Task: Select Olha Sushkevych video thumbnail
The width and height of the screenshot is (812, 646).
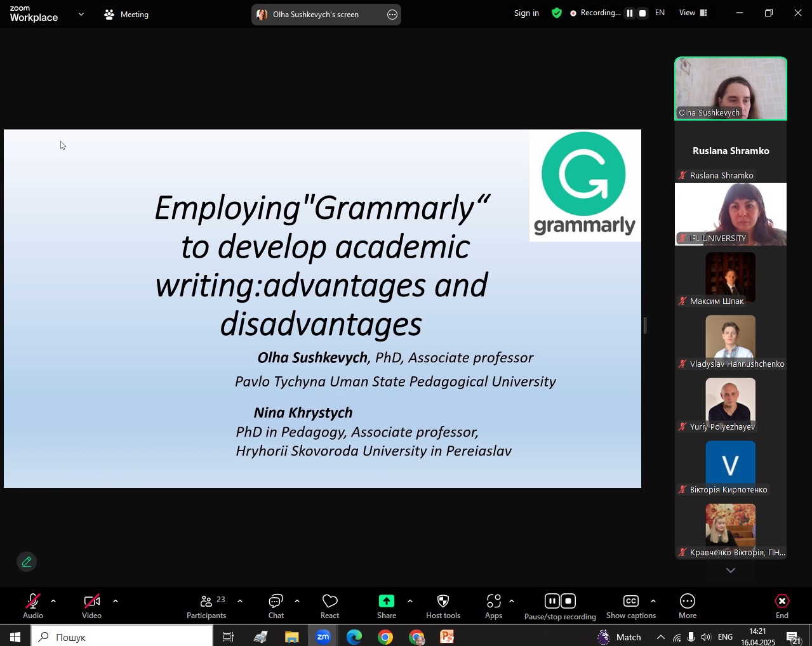Action: [731, 88]
